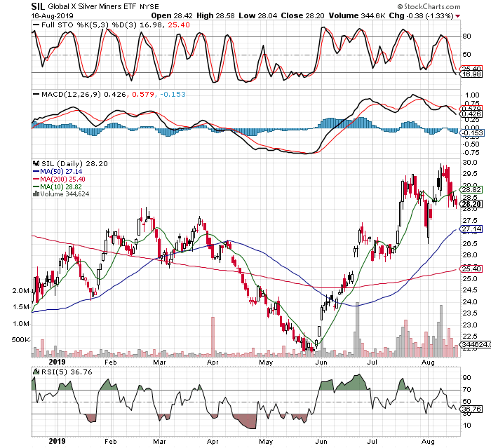Click the 28.82 MA(10) price axis tag
This screenshot has width=491, height=448.
tap(471, 190)
